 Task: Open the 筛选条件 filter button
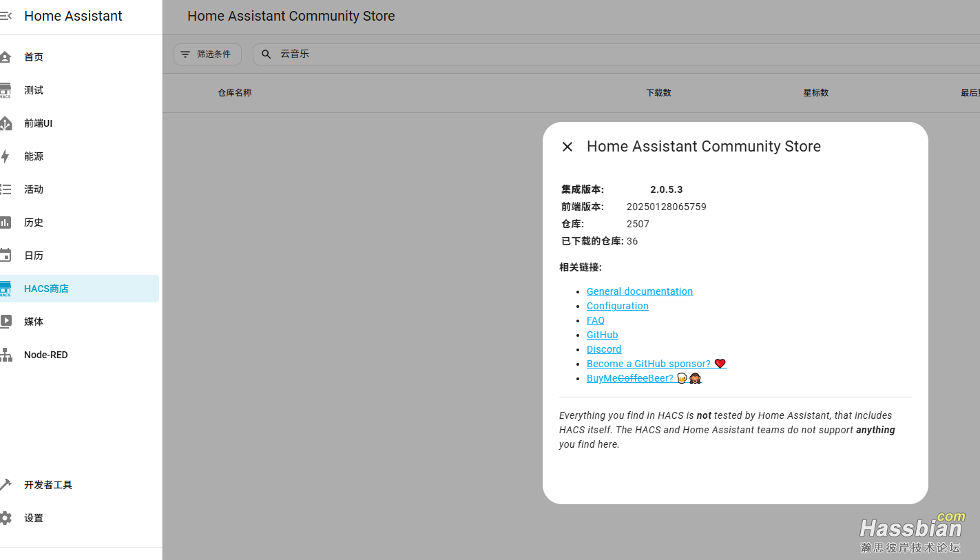tap(207, 54)
